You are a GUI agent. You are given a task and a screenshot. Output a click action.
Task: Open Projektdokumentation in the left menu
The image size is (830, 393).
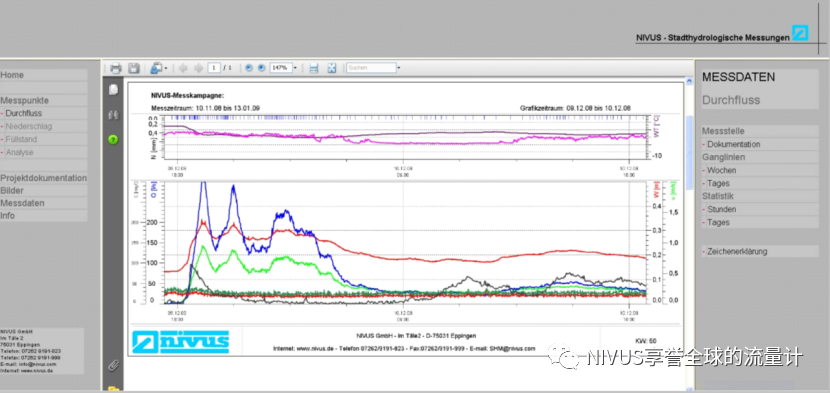(43, 178)
